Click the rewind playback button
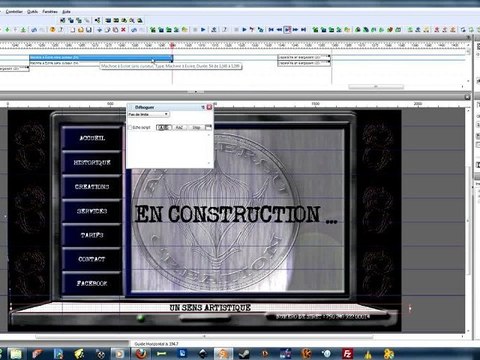This screenshot has height=360, width=480. point(279,30)
